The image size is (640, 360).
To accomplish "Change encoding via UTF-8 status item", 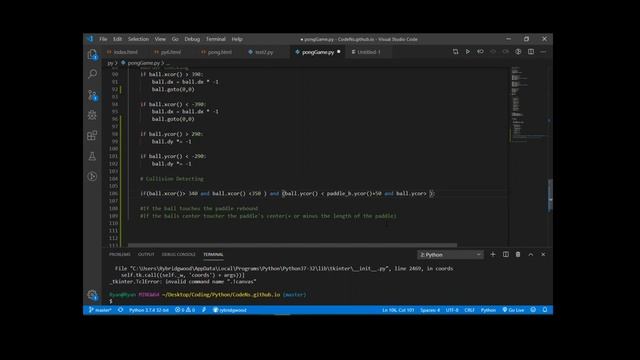I will pos(452,310).
